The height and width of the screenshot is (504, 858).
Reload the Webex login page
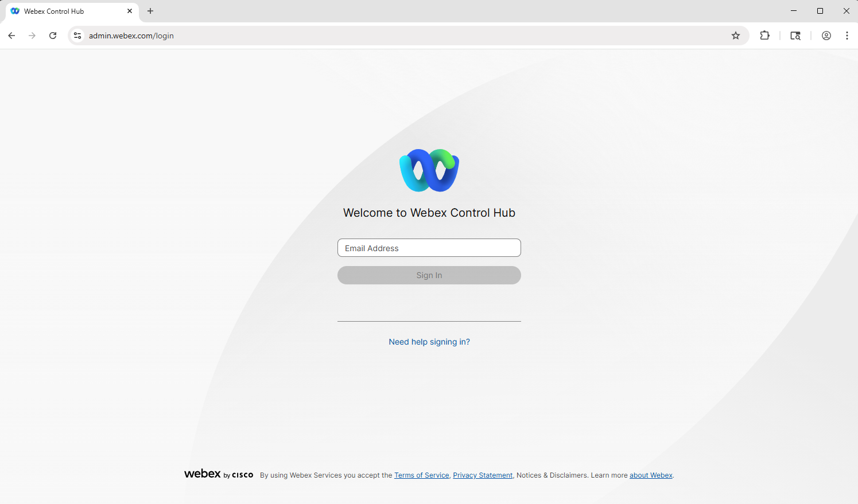pos(53,36)
